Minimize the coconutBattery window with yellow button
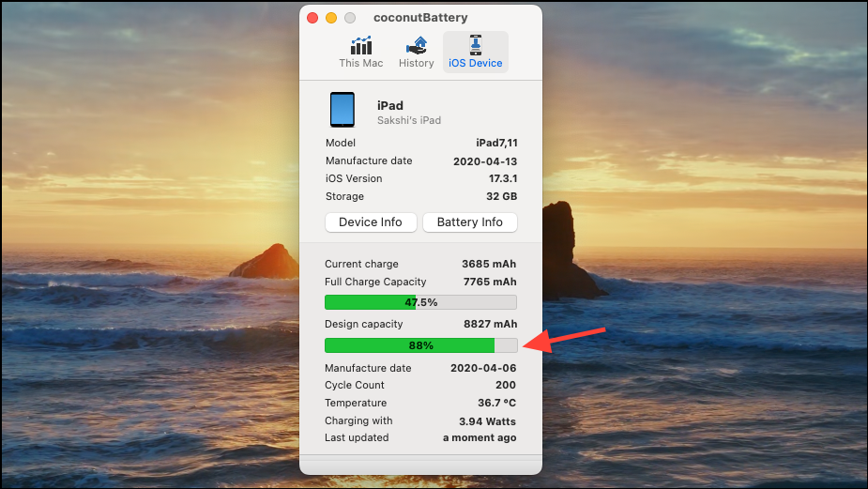This screenshot has height=489, width=868. point(331,18)
